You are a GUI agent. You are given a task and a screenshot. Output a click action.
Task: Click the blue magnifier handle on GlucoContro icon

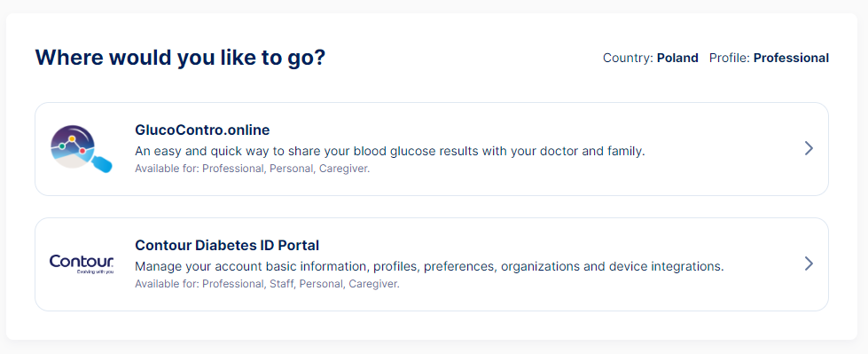102,163
